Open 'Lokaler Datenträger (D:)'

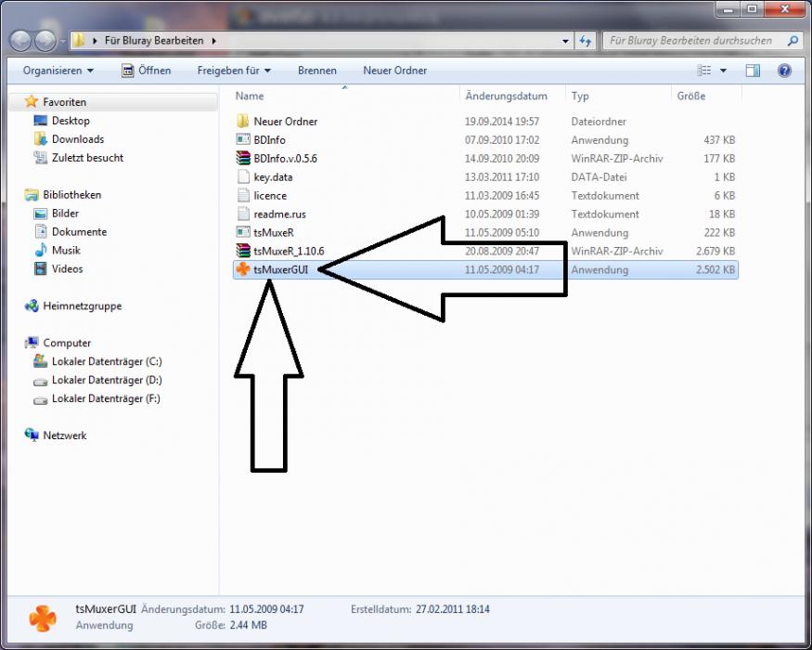107,380
